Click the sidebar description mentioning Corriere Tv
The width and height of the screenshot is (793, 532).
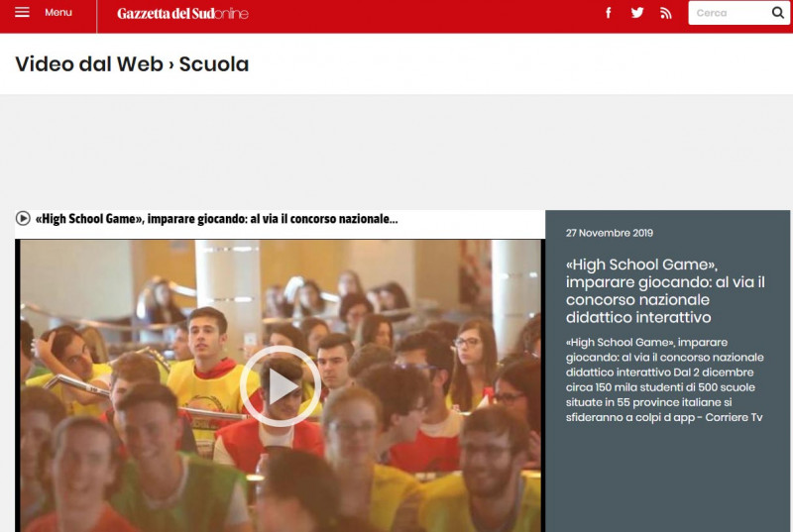coord(664,379)
